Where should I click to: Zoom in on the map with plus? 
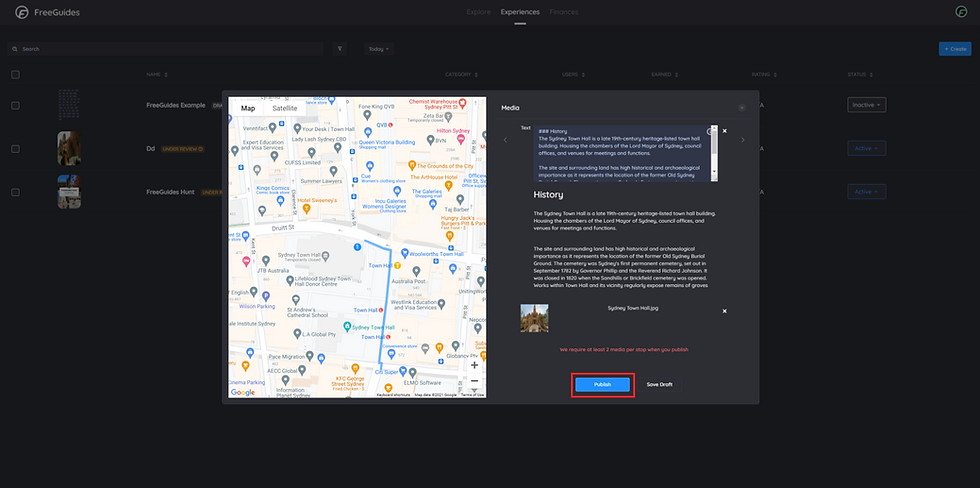point(474,365)
